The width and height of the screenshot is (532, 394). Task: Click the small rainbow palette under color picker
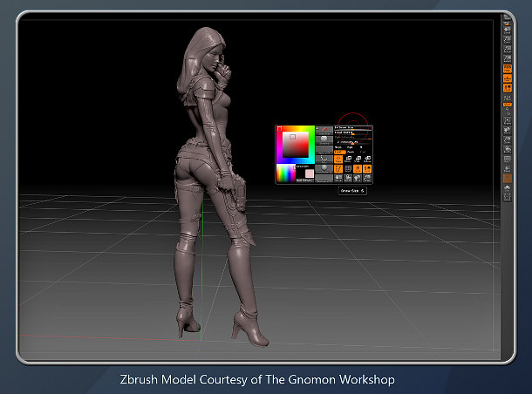tap(286, 173)
